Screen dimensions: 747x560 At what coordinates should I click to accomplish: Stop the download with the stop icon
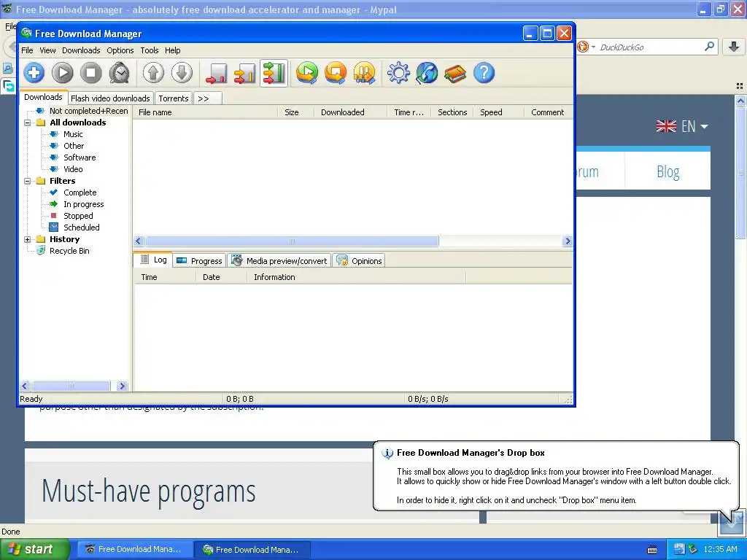[x=91, y=73]
